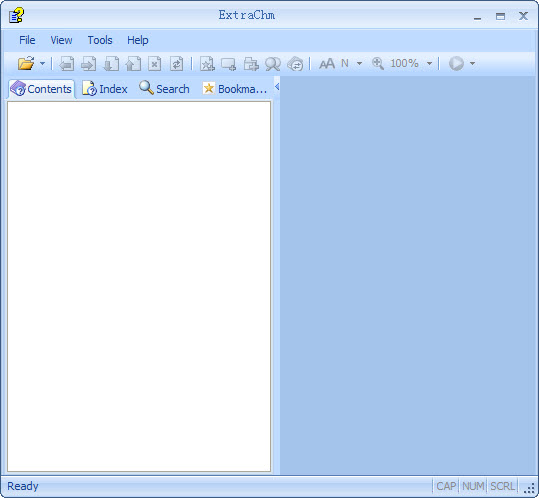Click the round play button icon
The height and width of the screenshot is (498, 539).
(456, 64)
